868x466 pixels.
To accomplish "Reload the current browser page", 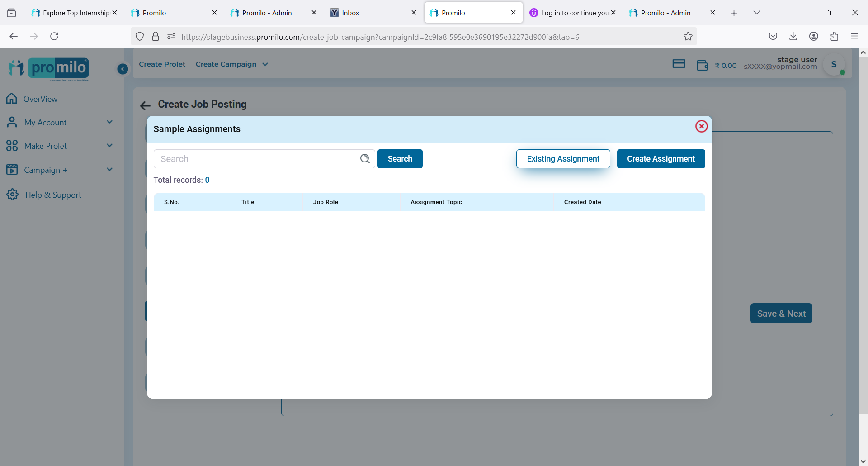I will point(54,36).
